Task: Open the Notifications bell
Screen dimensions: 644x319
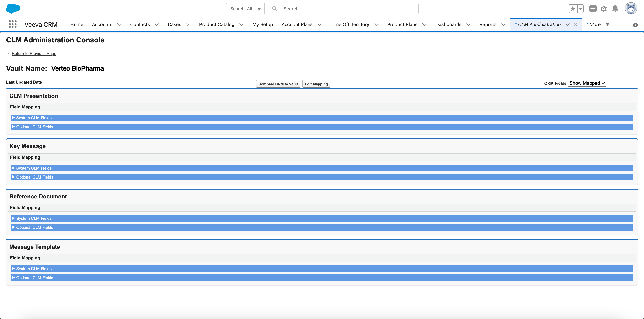Action: (x=615, y=9)
